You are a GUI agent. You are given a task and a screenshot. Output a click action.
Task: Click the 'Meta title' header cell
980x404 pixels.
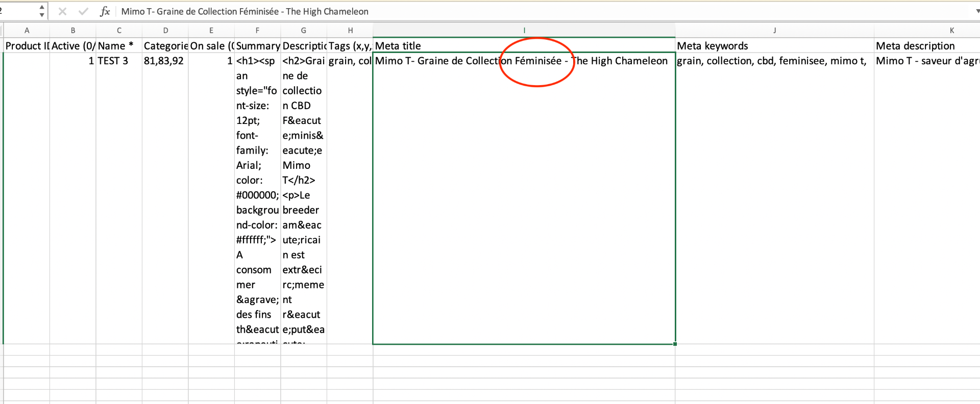coord(524,45)
